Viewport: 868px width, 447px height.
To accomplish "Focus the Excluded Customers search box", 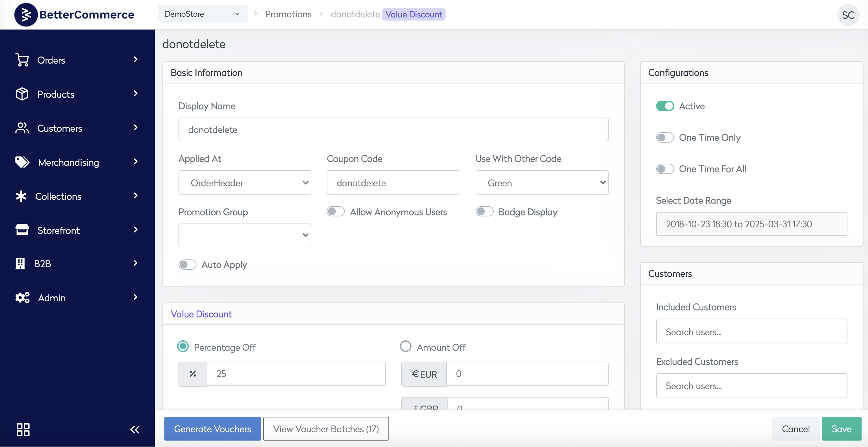I will pos(751,386).
